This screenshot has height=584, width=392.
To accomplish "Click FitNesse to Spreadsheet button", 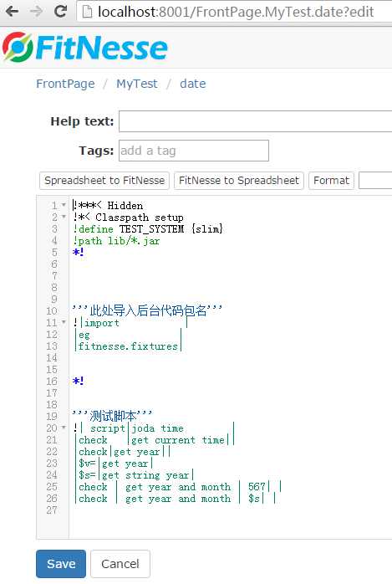I will tap(239, 181).
